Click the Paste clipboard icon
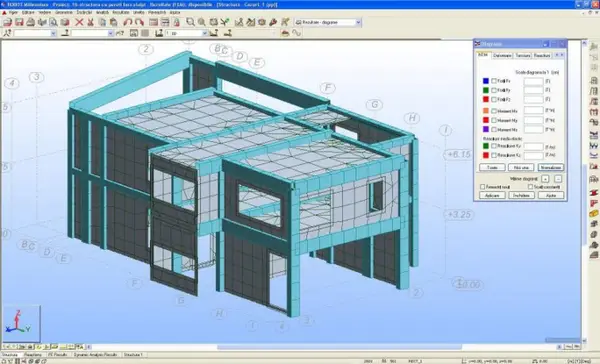Image resolution: width=600 pixels, height=364 pixels. [x=113, y=22]
